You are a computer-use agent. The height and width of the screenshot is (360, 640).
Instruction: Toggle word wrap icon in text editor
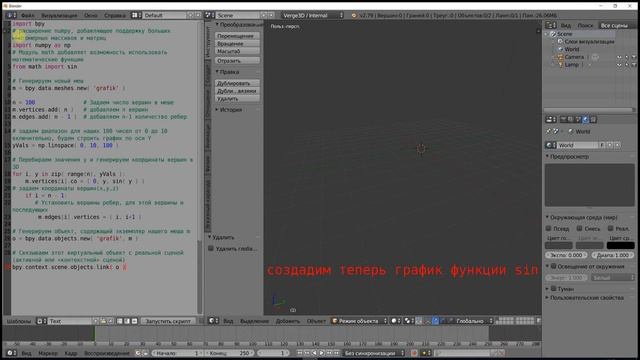pos(127,321)
